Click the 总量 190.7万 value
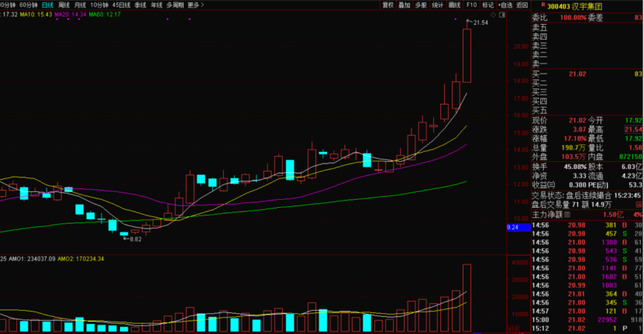The height and width of the screenshot is (334, 644). (573, 147)
